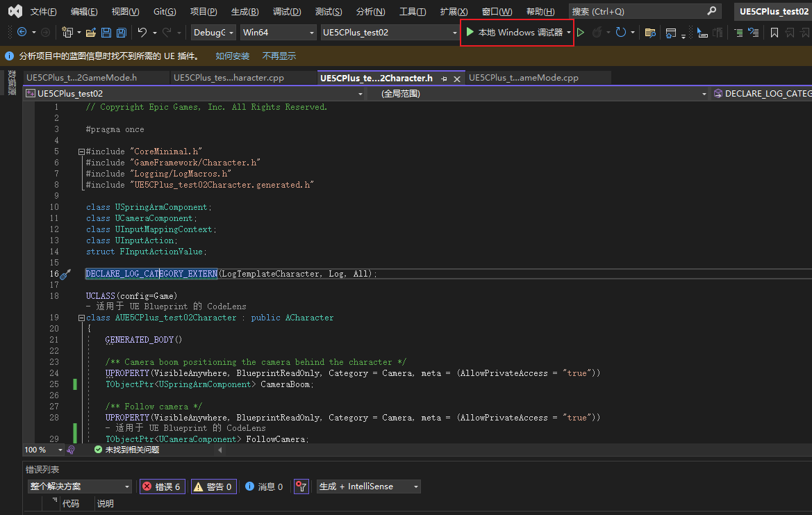The image size is (812, 515).
Task: Switch to UE5CPlus_t...2GameMode.h tab
Action: (x=81, y=78)
